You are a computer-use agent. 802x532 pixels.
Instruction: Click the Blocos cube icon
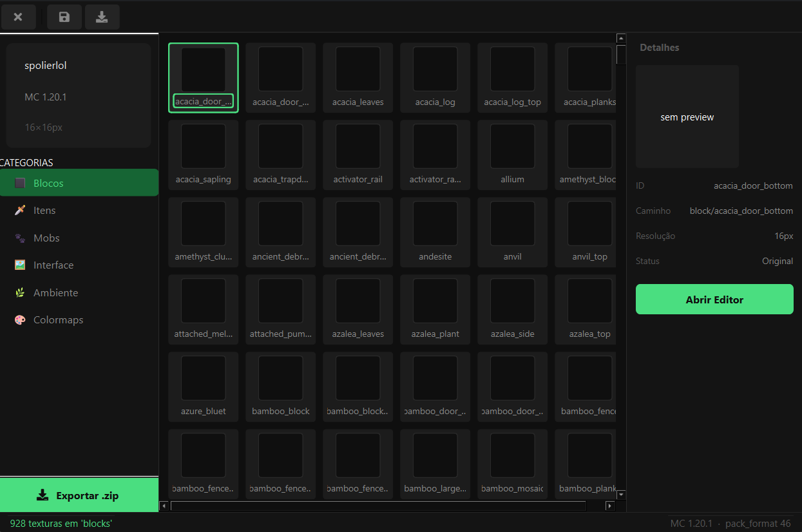(x=20, y=183)
